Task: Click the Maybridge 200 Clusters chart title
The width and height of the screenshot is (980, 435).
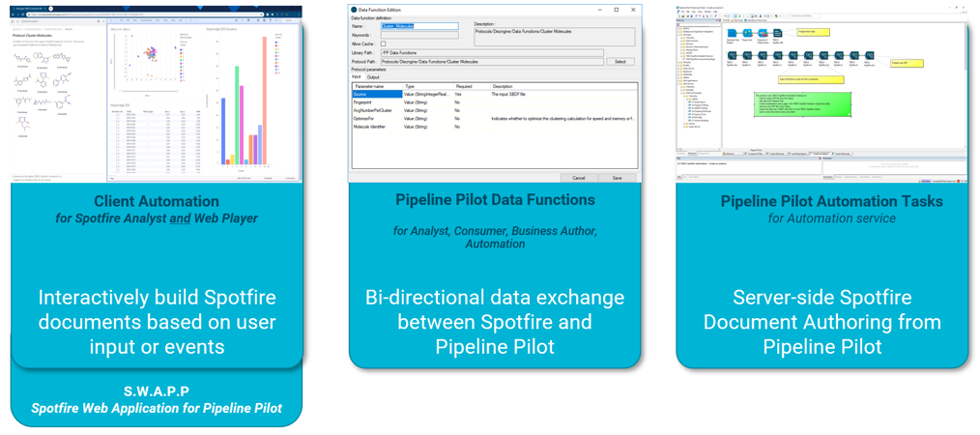Action: click(221, 29)
